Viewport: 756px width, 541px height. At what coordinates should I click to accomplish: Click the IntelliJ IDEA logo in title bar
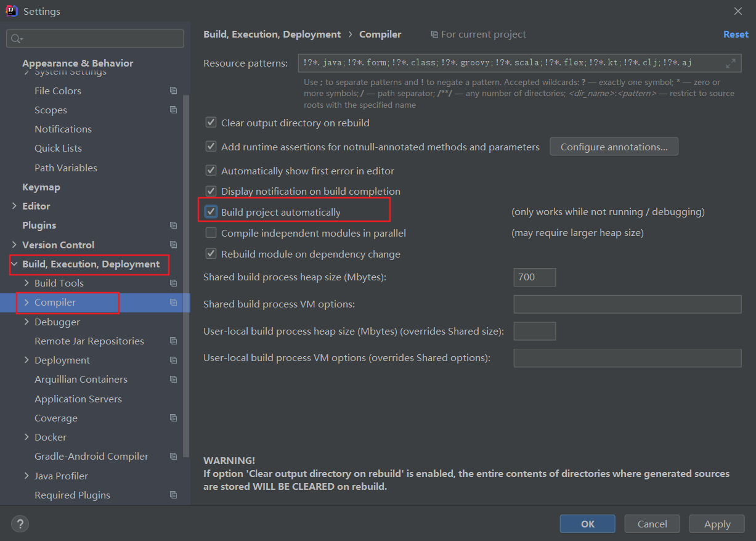click(x=11, y=11)
